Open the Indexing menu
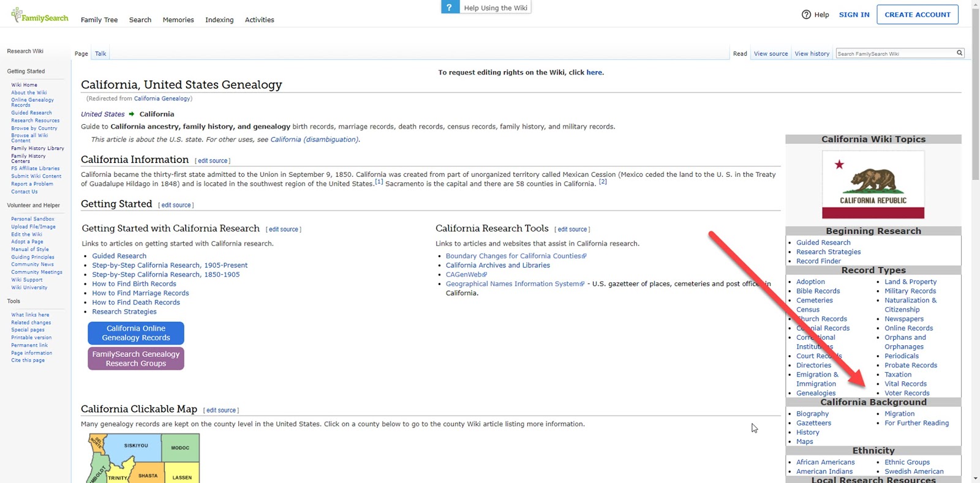This screenshot has width=980, height=483. tap(219, 20)
